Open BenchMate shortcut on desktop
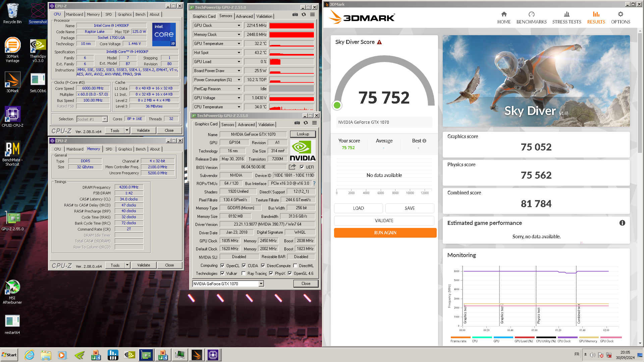The image size is (644, 362). click(x=12, y=154)
